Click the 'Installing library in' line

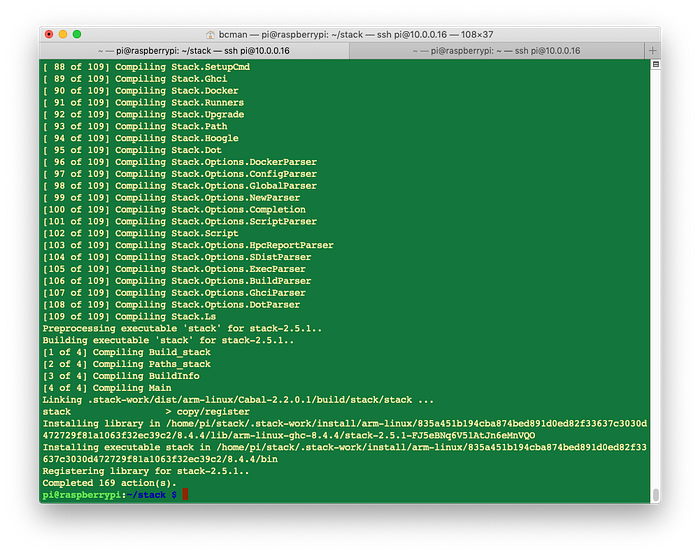pos(345,430)
